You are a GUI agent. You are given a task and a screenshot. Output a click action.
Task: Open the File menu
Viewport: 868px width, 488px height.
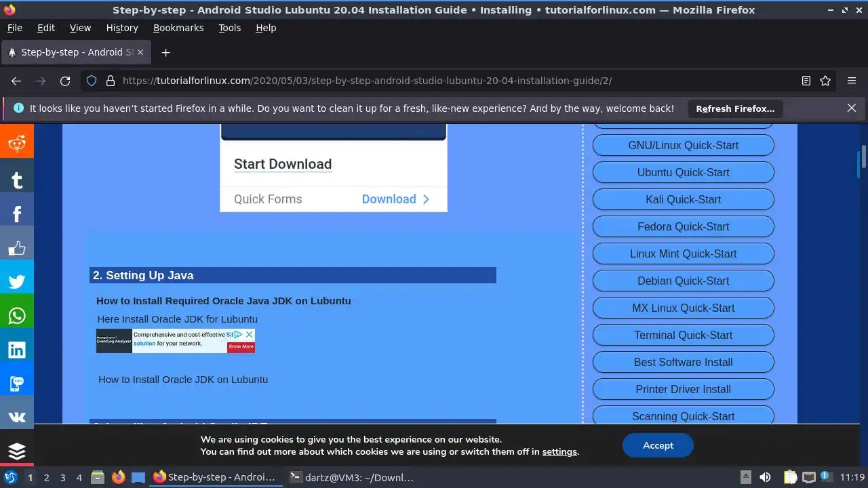14,28
